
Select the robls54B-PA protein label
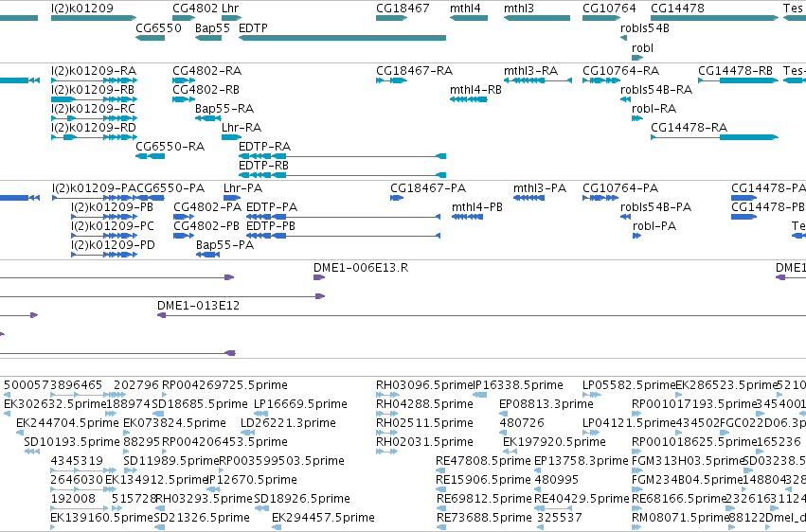tap(656, 207)
